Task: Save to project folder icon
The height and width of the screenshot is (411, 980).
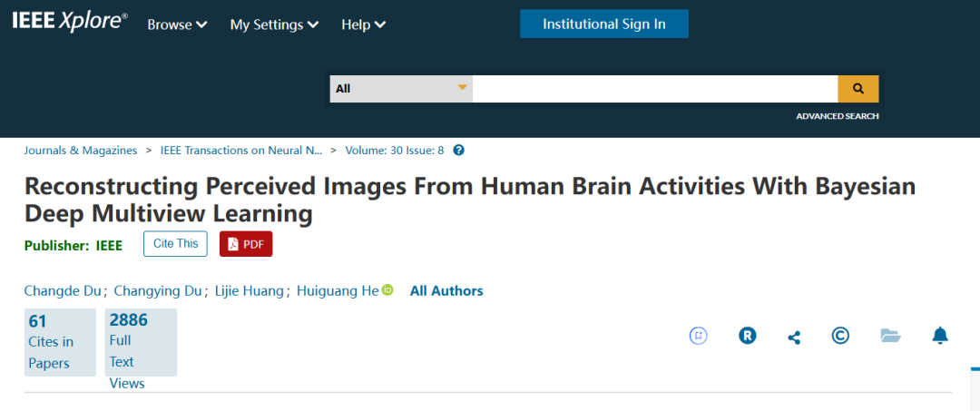Action: (890, 336)
